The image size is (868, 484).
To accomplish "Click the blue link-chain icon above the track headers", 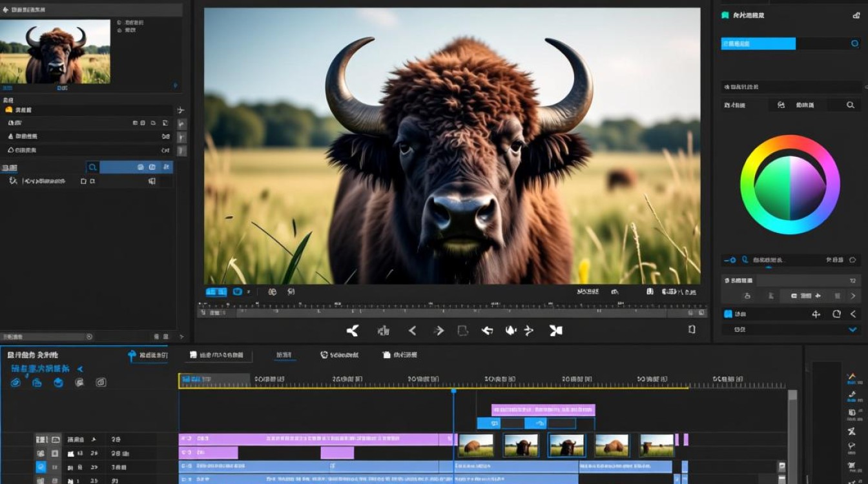I will [16, 383].
